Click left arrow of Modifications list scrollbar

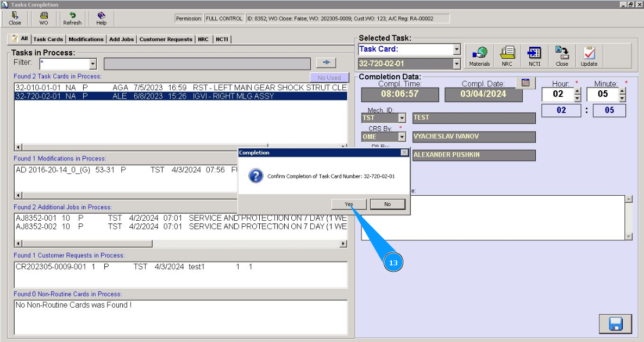coord(18,195)
